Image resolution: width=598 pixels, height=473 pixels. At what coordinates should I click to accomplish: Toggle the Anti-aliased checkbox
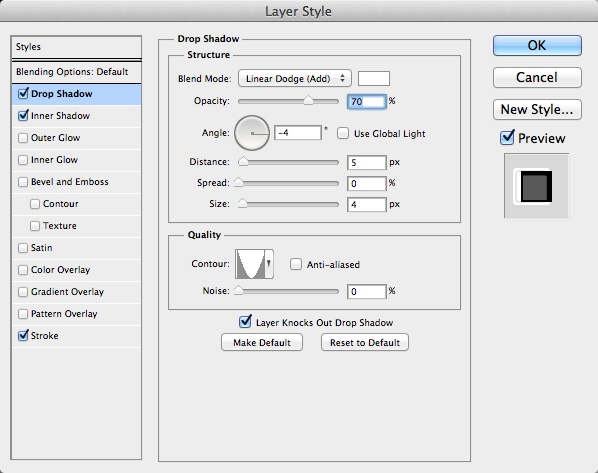(296, 264)
